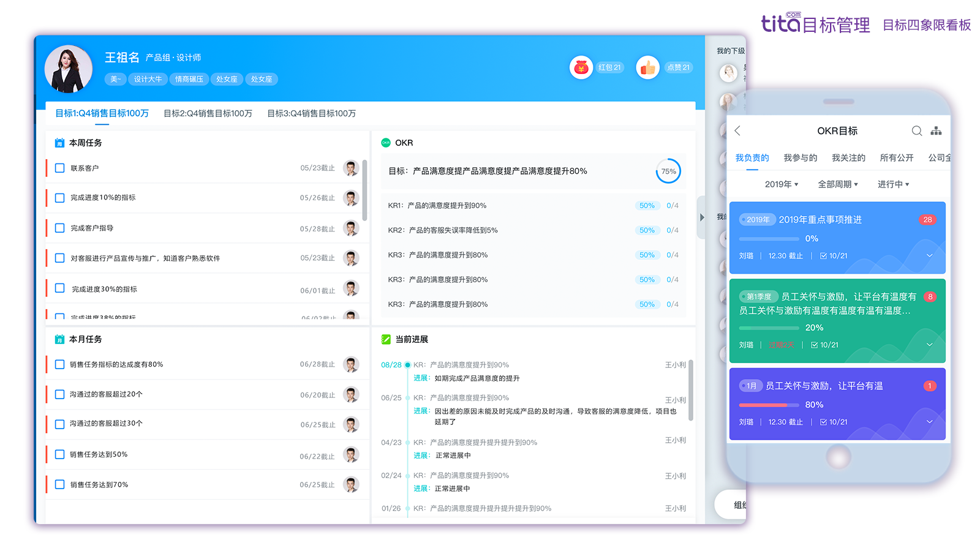This screenshot has height=551, width=980.
Task: Click the 本周任务 calendar icon
Action: 59,143
